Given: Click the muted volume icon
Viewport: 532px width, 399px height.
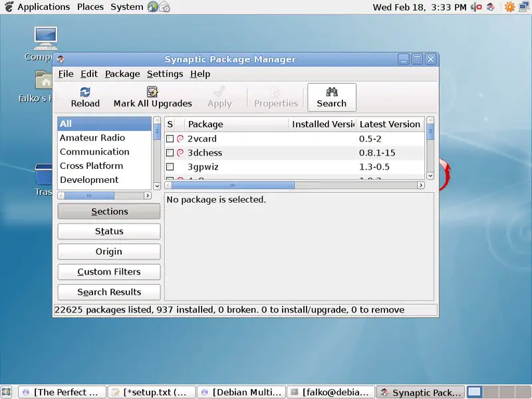Looking at the screenshot, I should 476,7.
